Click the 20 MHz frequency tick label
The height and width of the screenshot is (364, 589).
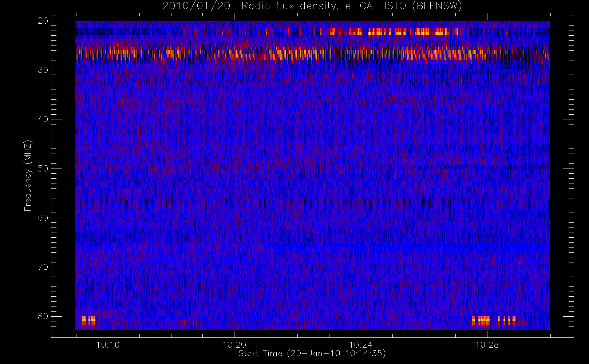pos(43,21)
